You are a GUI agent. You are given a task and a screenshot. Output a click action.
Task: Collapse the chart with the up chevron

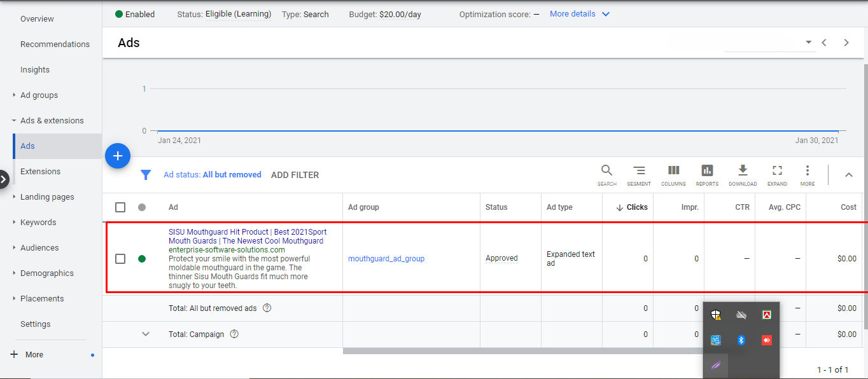(848, 175)
